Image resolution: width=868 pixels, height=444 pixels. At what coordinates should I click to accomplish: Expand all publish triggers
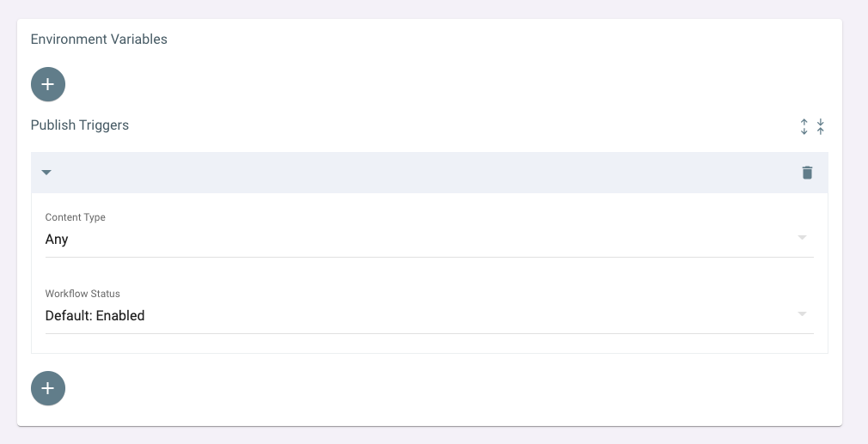click(804, 126)
